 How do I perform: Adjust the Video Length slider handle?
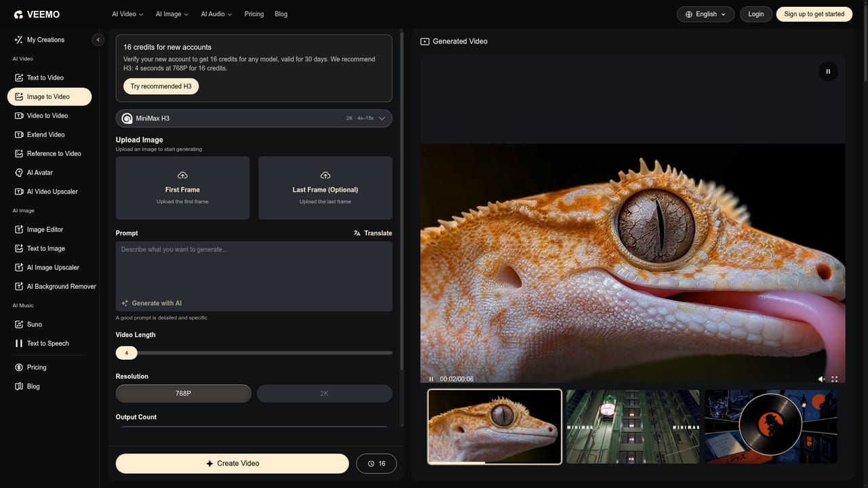coord(126,352)
